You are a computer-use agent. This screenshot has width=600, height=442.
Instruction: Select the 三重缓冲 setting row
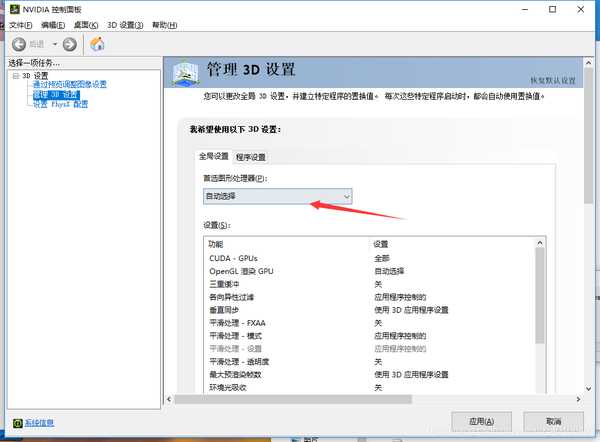[x=369, y=284]
